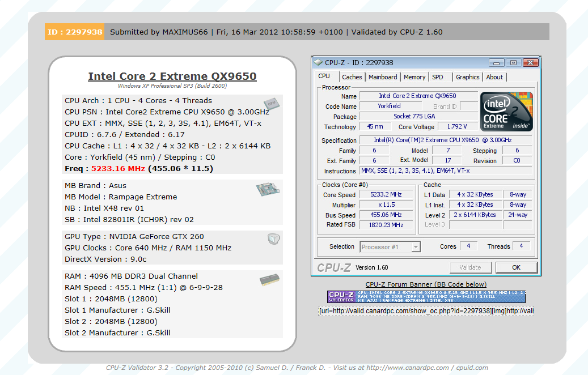Click the 'MB Model : Rampage Extreme' line
Image resolution: width=588 pixels, height=375 pixels.
[x=121, y=197]
